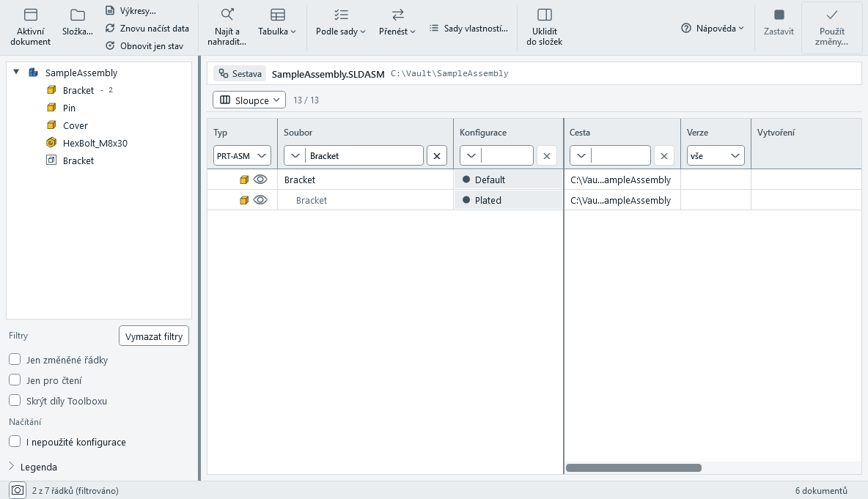The height and width of the screenshot is (499, 868).
Task: Select the SampleAssembly root tree item
Action: (81, 73)
